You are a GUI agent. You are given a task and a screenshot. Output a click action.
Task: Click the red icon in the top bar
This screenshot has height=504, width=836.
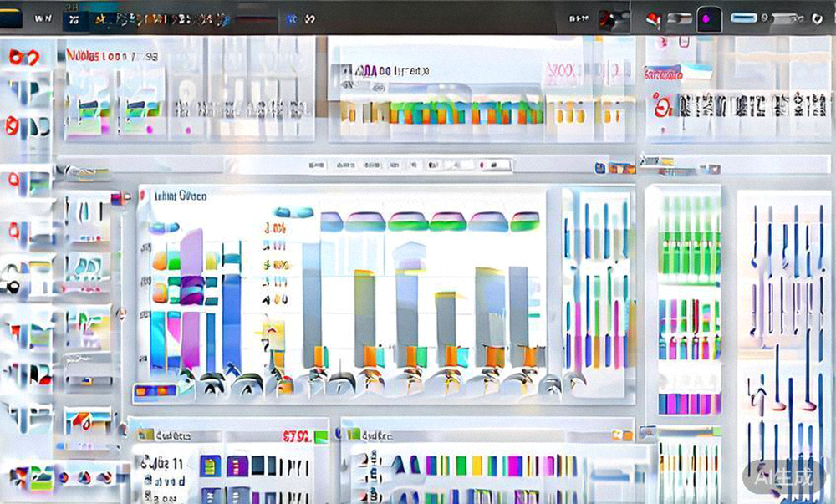[654, 18]
